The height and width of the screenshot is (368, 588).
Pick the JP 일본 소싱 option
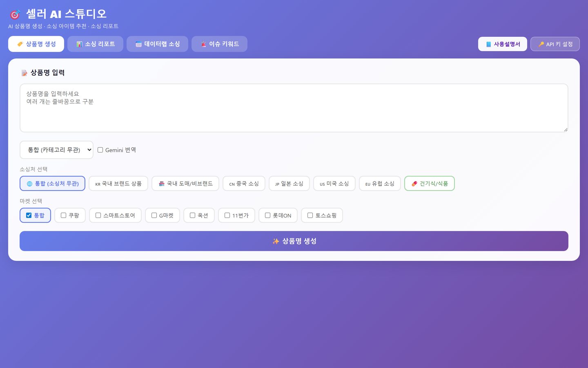pyautogui.click(x=289, y=184)
